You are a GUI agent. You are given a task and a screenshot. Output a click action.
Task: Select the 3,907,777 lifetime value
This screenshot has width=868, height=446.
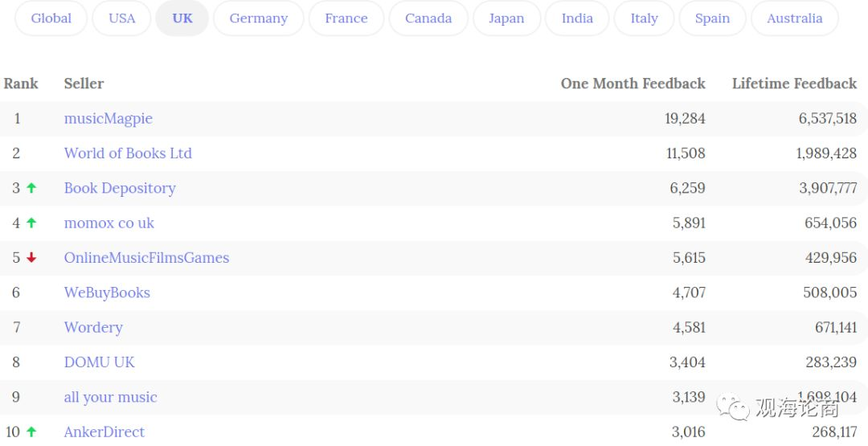[828, 188]
